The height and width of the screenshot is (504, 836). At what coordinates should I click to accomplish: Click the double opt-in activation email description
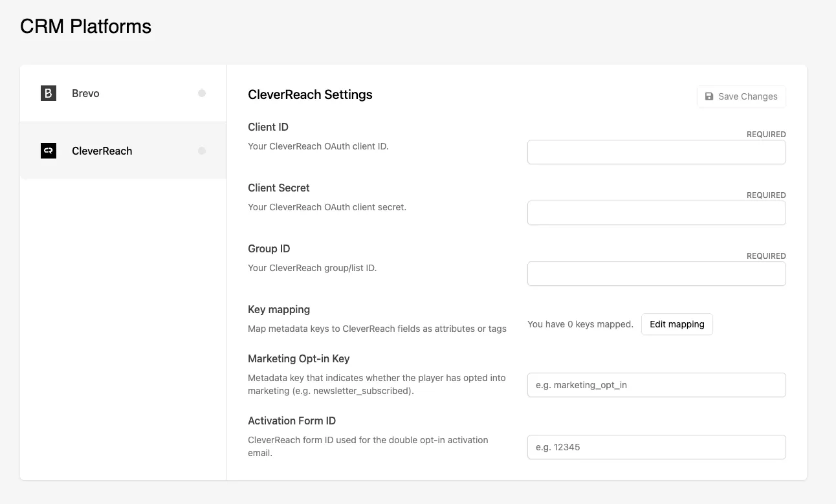click(368, 446)
